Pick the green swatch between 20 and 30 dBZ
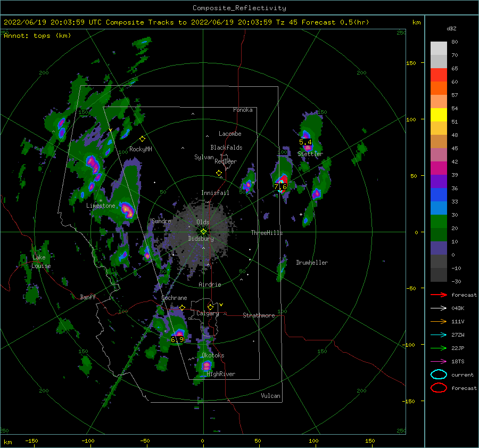This screenshot has height=448, width=479. [439, 222]
